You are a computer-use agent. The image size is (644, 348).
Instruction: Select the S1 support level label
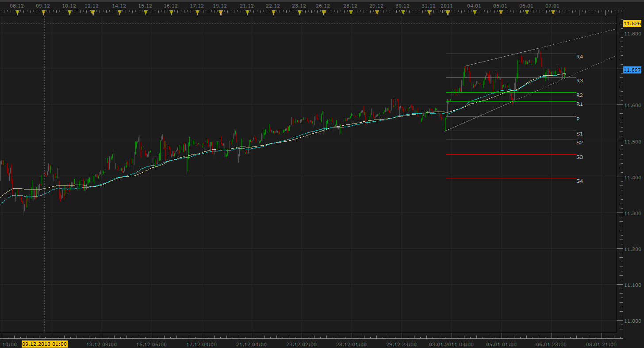tap(579, 134)
